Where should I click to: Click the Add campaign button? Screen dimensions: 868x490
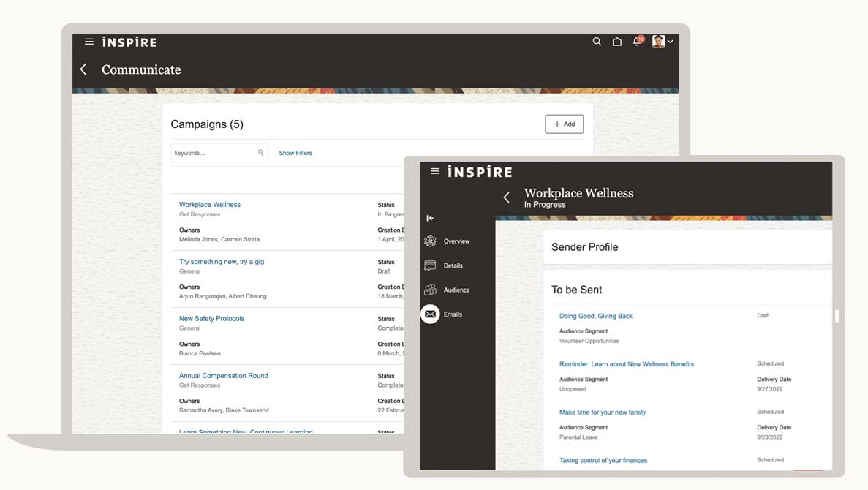(x=564, y=124)
